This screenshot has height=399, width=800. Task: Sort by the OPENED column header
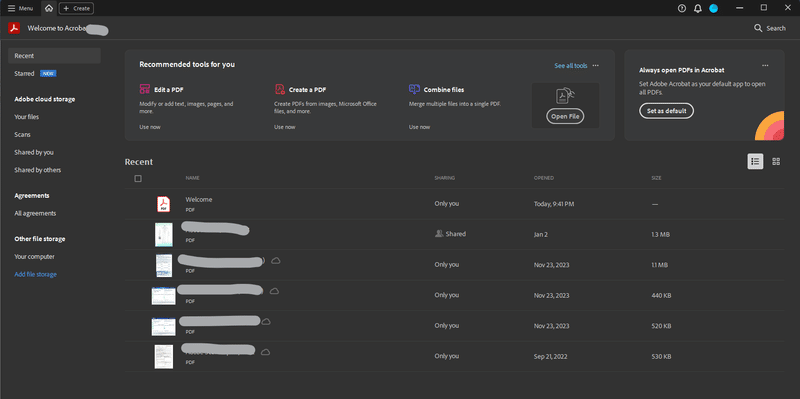pos(543,178)
